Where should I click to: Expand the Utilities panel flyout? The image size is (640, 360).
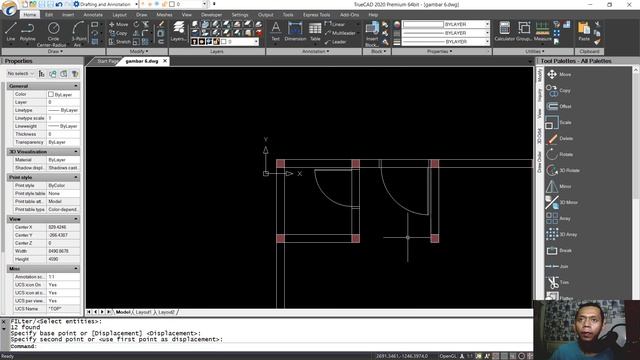[534, 51]
